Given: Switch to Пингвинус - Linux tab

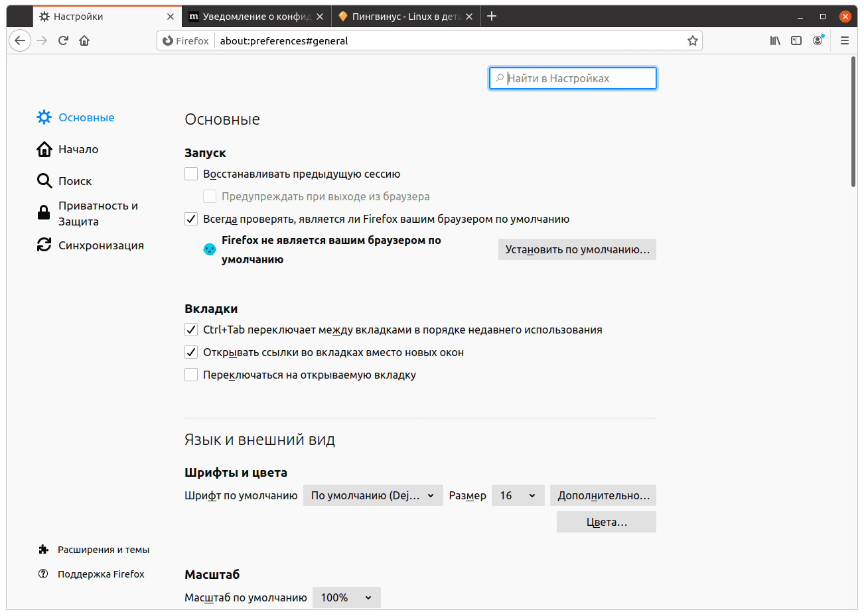Looking at the screenshot, I should tap(405, 17).
